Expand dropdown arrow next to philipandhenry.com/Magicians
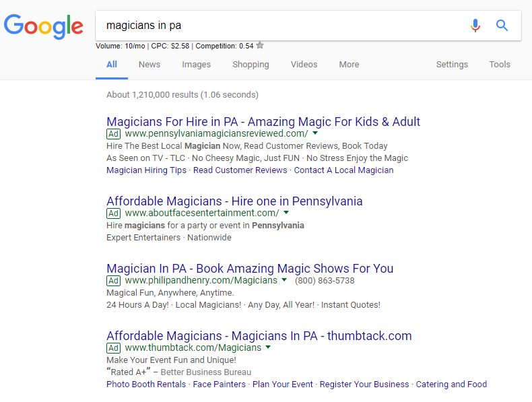532x402 pixels. coord(284,280)
